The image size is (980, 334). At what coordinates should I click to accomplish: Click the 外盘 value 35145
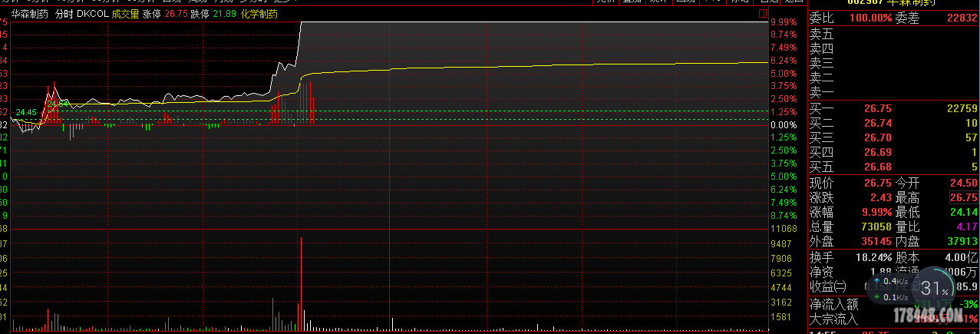click(876, 241)
